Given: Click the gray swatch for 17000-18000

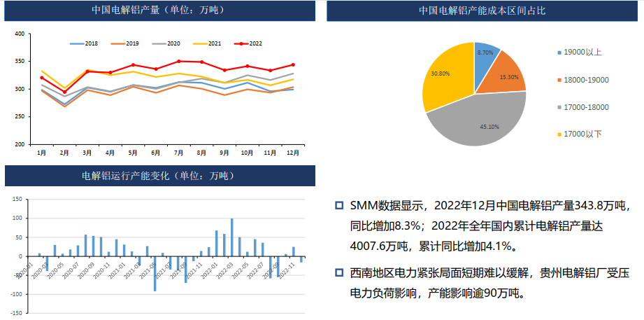Looking at the screenshot, I should (559, 107).
